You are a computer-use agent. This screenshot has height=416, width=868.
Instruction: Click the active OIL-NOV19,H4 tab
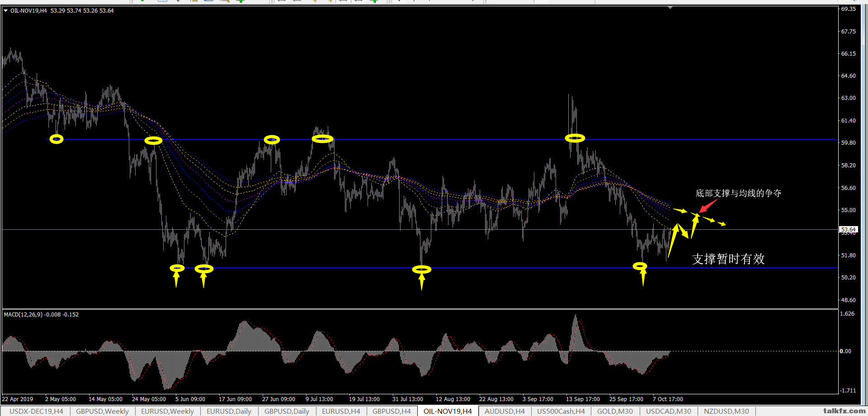click(448, 411)
